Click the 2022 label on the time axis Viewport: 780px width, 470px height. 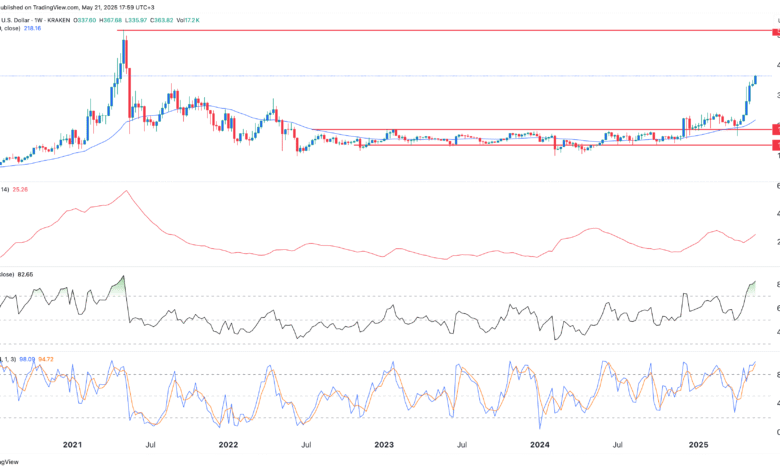[x=228, y=445]
